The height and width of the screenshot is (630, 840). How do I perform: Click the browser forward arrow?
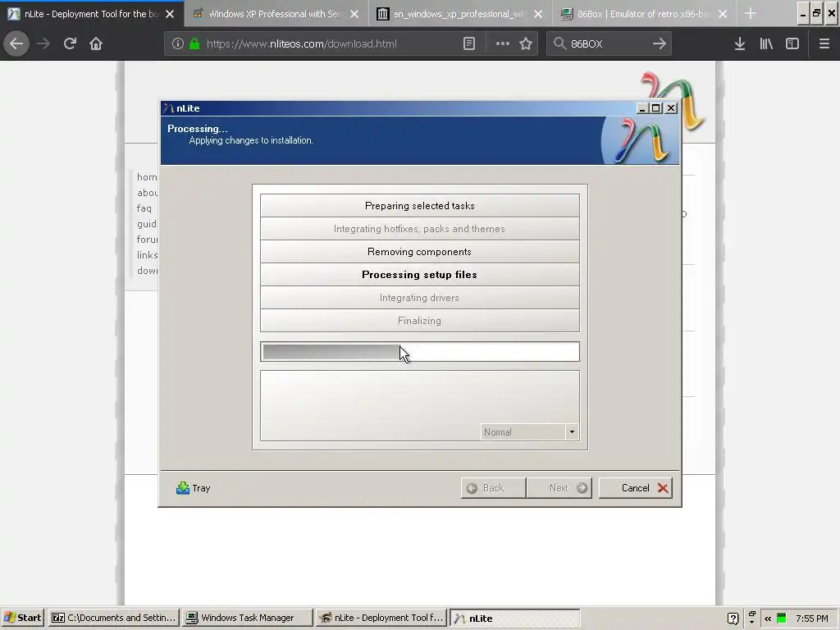[43, 44]
